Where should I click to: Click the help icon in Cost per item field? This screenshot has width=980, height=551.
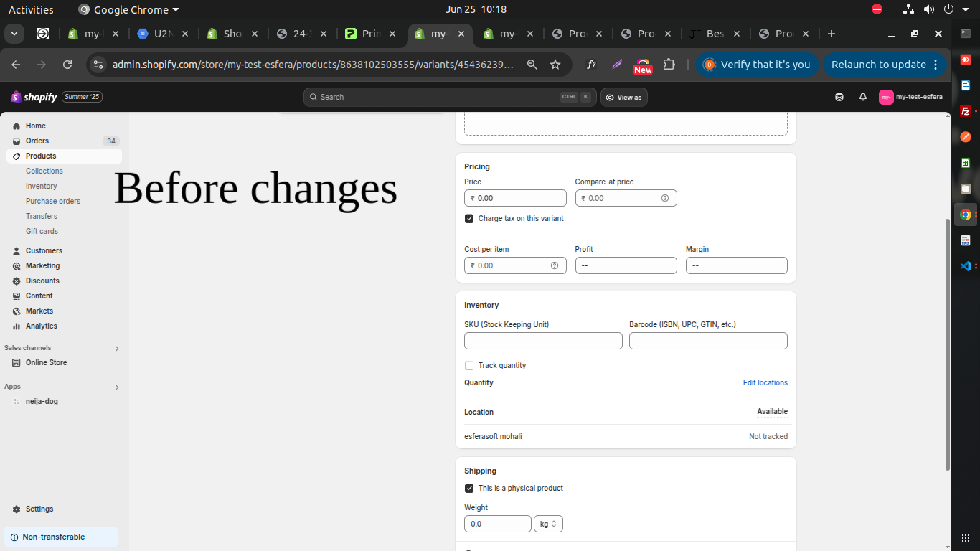554,265
